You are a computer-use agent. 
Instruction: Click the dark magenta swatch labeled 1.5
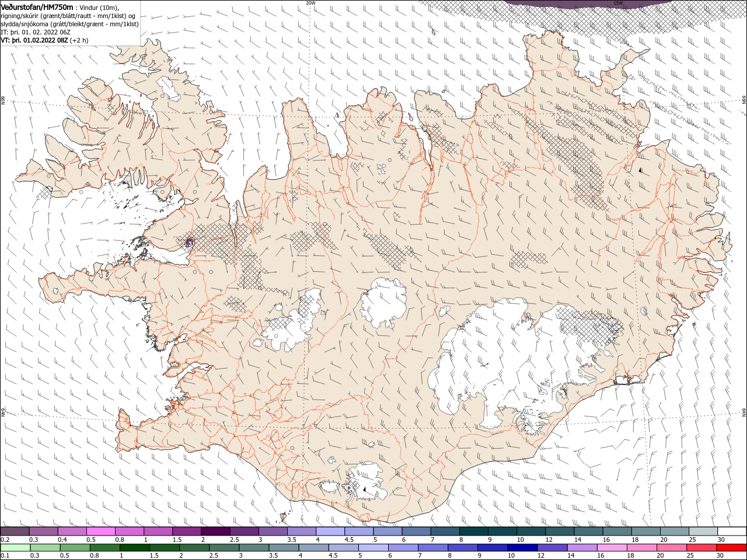coord(187,531)
